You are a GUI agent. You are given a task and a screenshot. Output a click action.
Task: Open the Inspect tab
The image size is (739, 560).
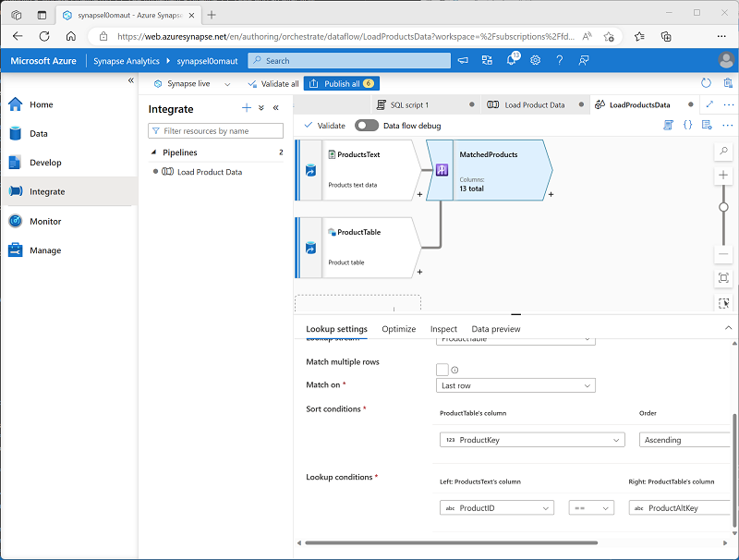coord(443,329)
